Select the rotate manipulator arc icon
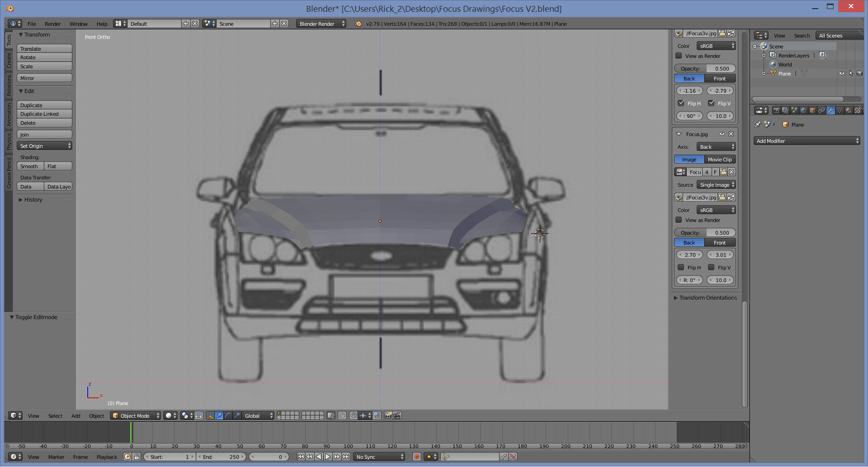This screenshot has height=467, width=868. (x=228, y=415)
